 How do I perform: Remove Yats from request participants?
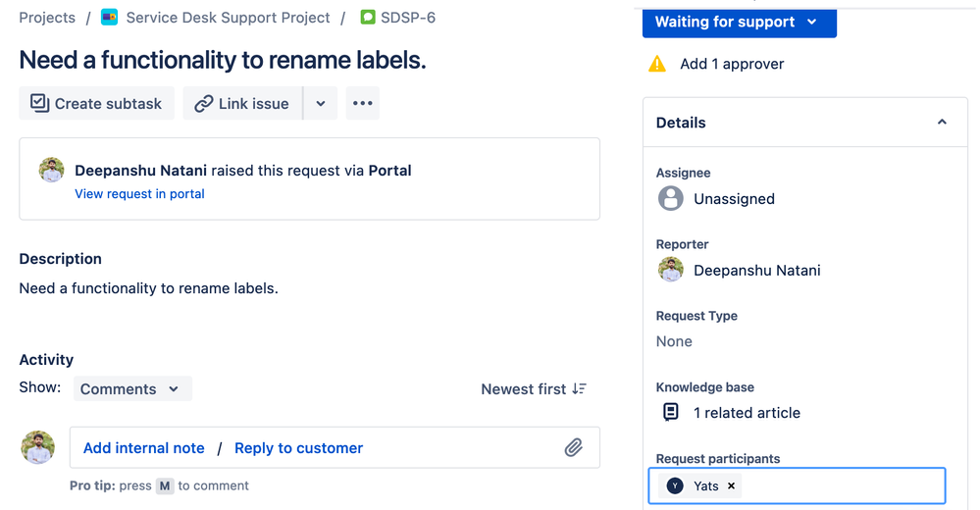point(731,485)
